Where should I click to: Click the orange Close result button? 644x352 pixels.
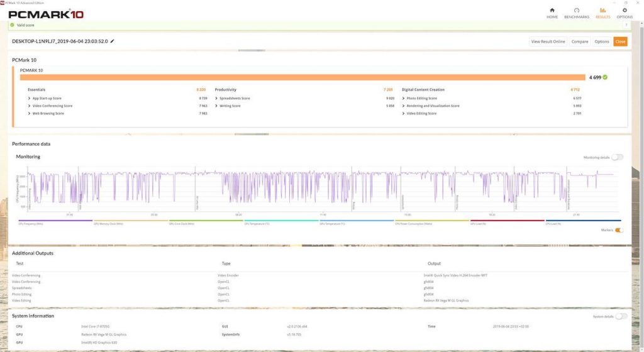coord(620,41)
